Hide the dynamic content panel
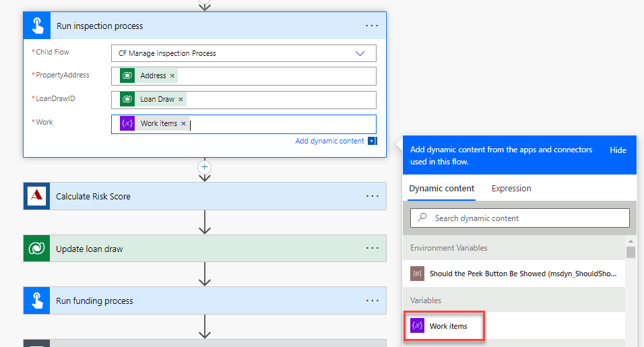This screenshot has height=347, width=644. pyautogui.click(x=618, y=150)
